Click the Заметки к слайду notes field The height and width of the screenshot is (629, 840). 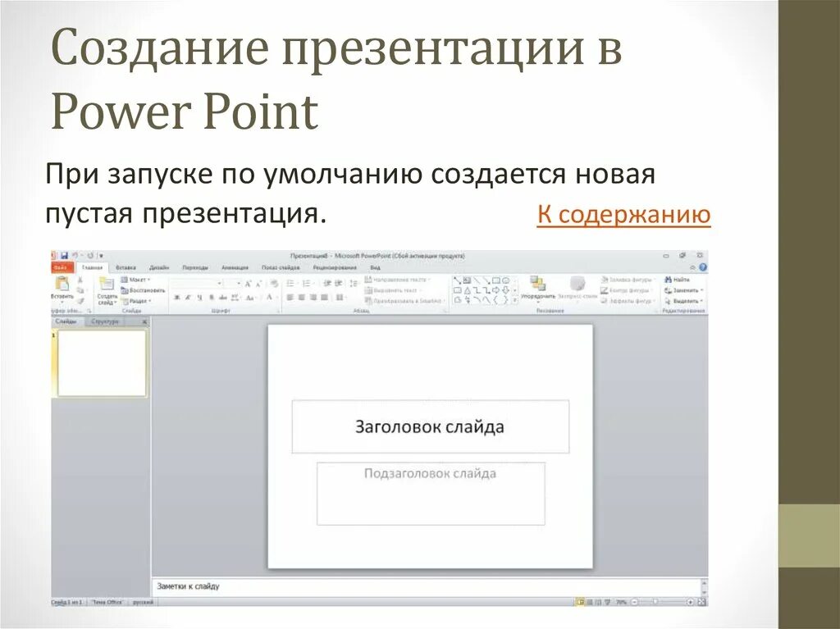427,586
